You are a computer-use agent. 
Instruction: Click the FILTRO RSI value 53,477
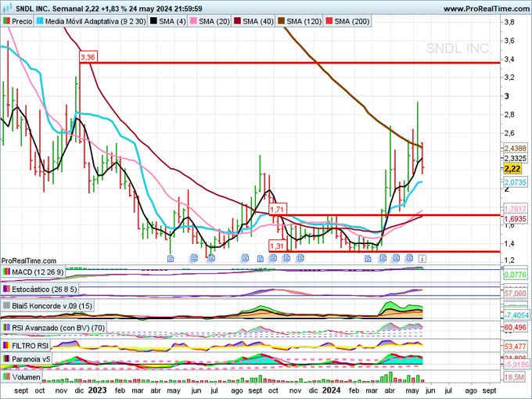(x=515, y=347)
